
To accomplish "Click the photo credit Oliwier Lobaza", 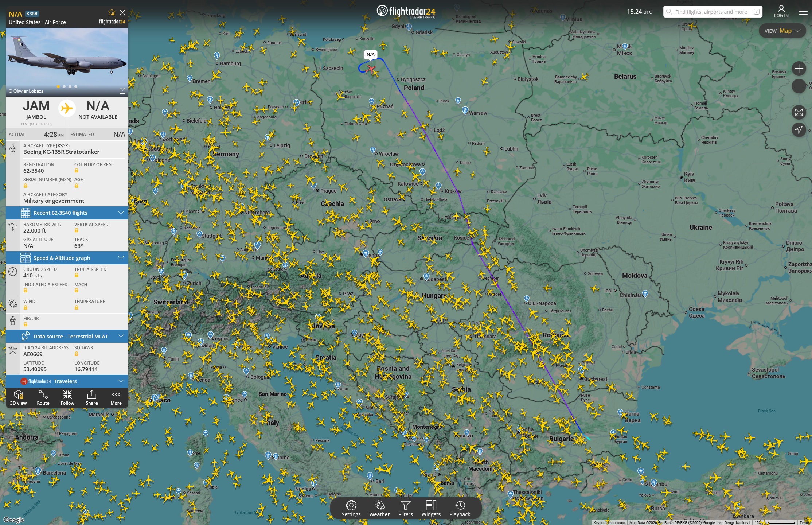I will click(x=26, y=91).
